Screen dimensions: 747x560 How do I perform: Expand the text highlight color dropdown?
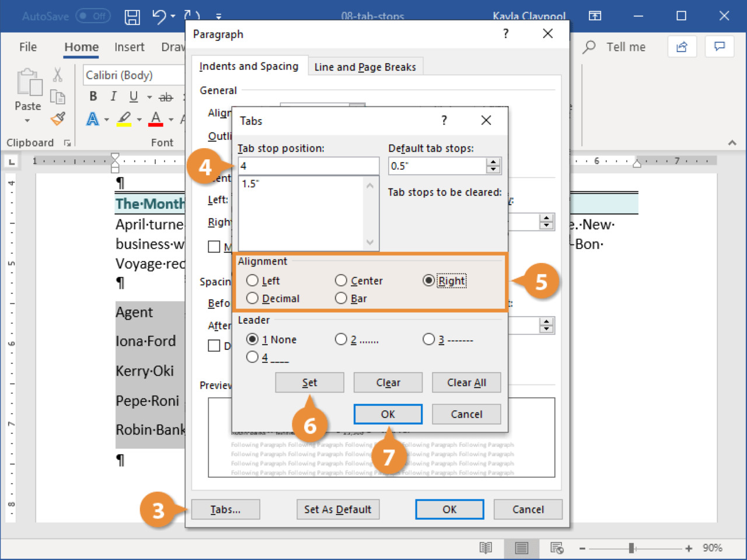tap(139, 120)
